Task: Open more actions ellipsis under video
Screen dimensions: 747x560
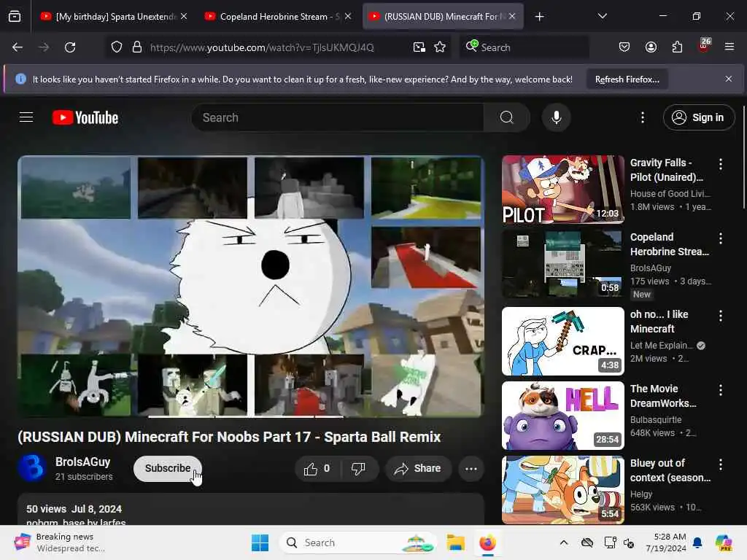Action: (x=471, y=469)
